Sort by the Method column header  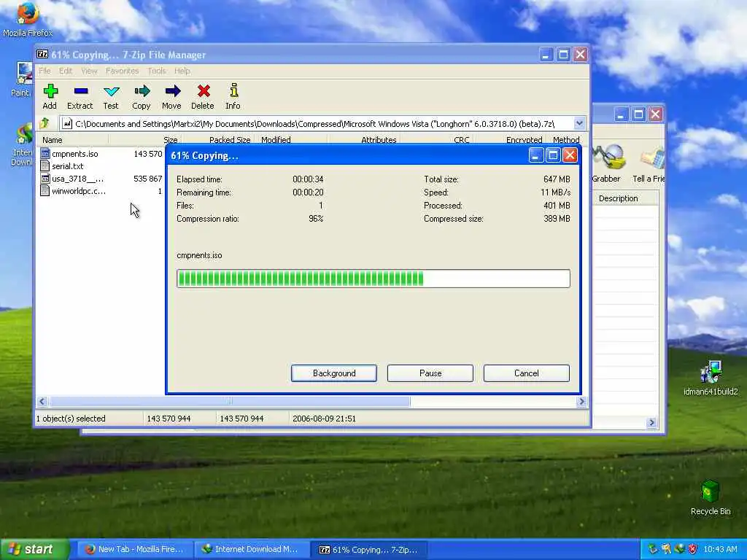(566, 140)
